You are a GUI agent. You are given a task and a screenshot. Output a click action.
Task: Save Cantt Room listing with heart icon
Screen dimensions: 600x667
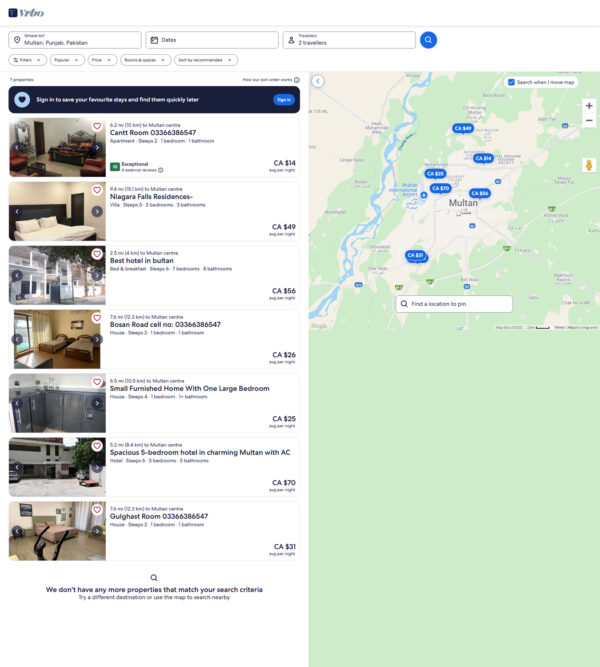[97, 126]
